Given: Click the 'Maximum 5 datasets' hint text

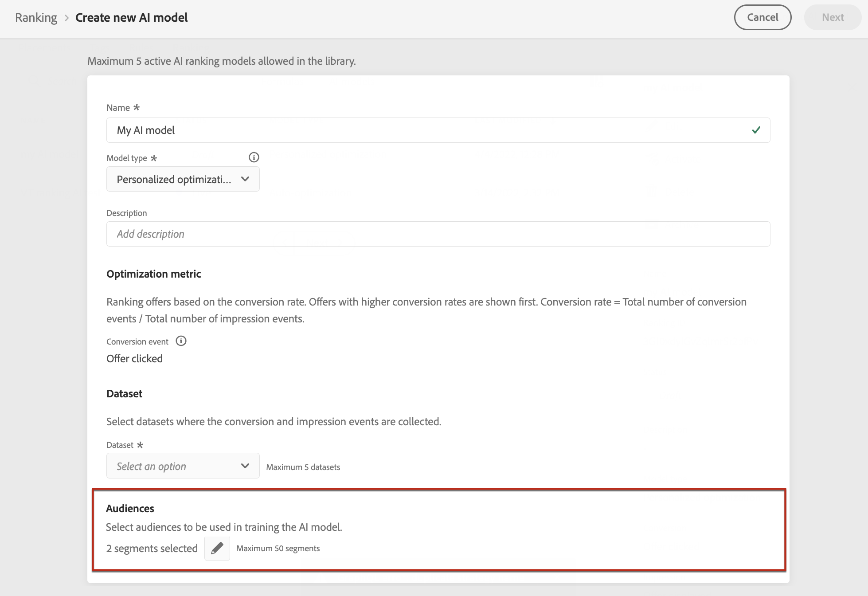Looking at the screenshot, I should click(303, 467).
